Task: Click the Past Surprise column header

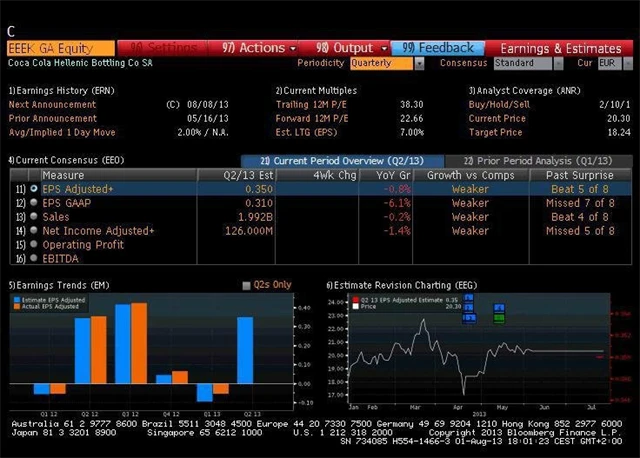Action: 580,176
